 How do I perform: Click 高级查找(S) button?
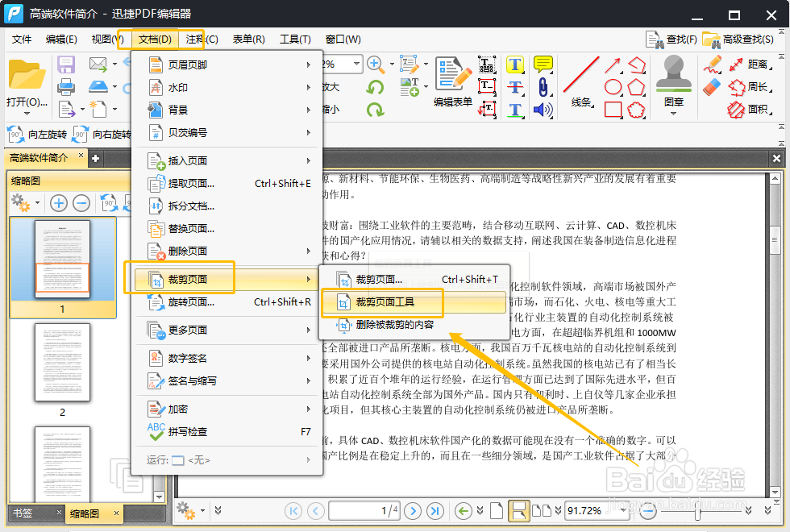[738, 39]
